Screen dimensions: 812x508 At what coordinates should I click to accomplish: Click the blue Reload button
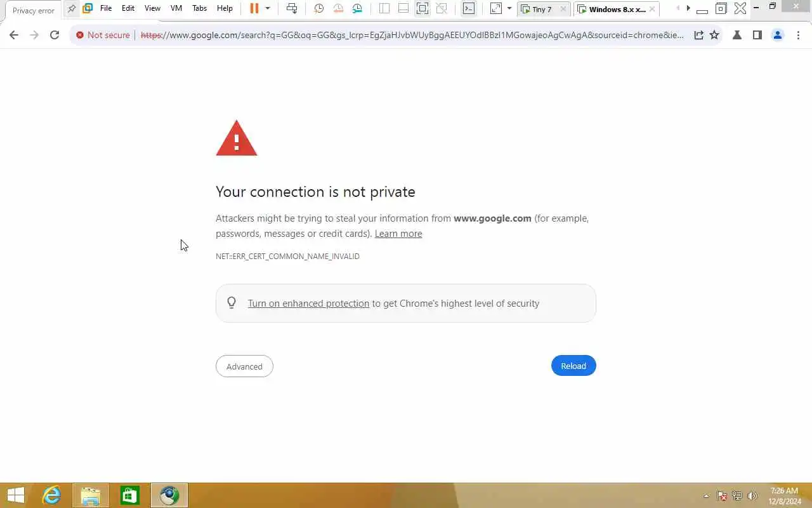click(x=573, y=366)
